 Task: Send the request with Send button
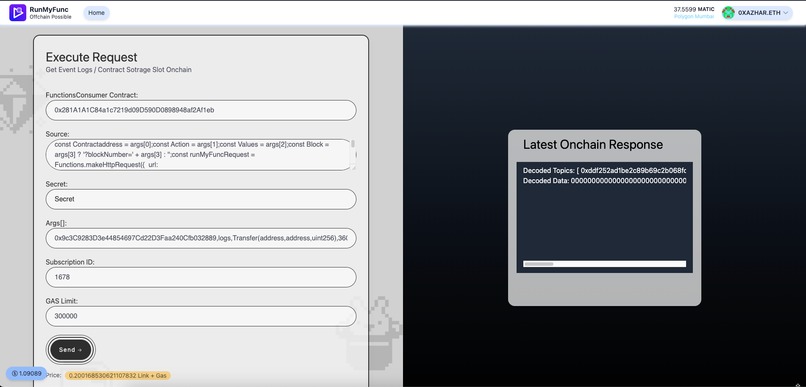[x=70, y=349]
